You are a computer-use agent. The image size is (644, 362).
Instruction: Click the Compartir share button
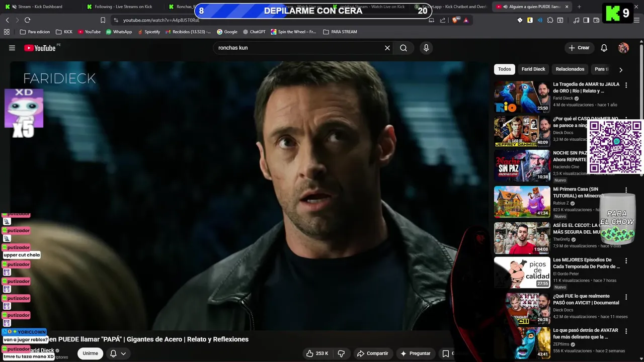click(x=372, y=353)
